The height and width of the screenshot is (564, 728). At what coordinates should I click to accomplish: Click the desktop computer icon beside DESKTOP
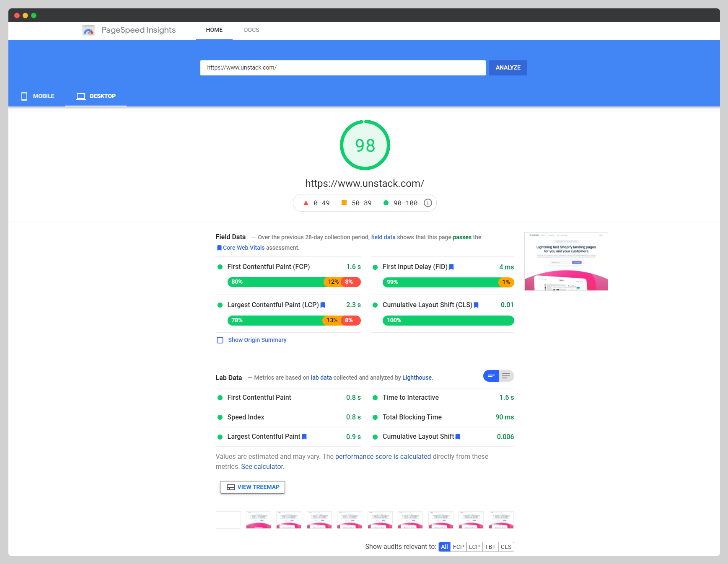point(80,96)
